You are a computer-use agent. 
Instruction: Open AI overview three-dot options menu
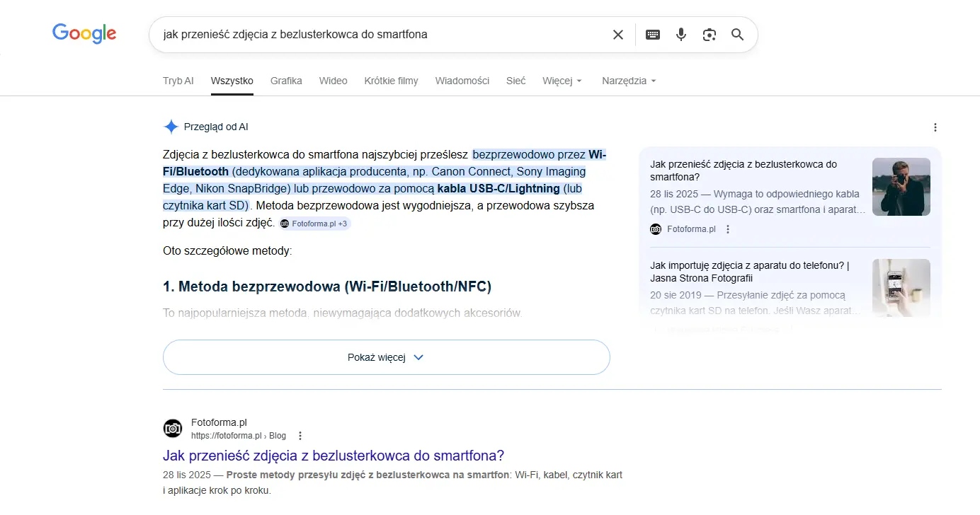935,127
